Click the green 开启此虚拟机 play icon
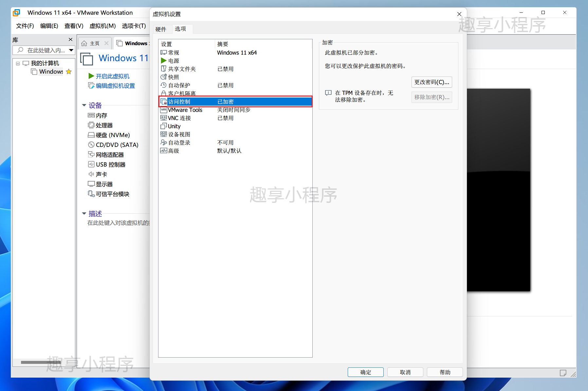 (x=91, y=76)
